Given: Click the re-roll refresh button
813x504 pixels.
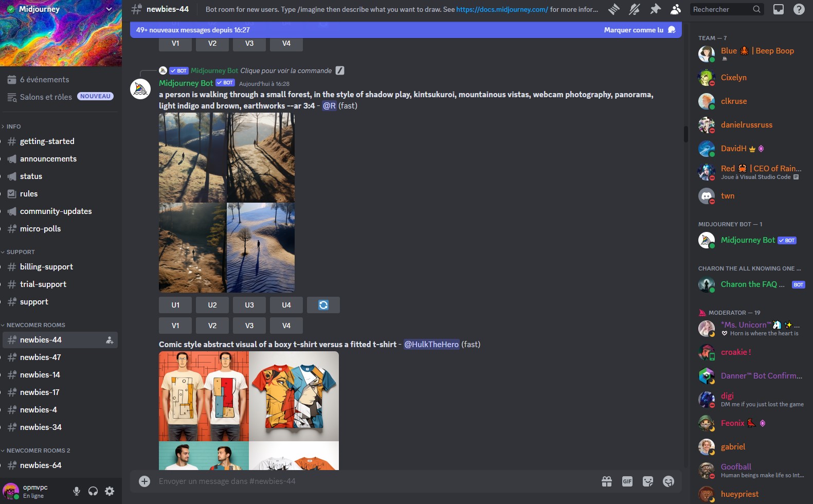Looking at the screenshot, I should pos(323,305).
